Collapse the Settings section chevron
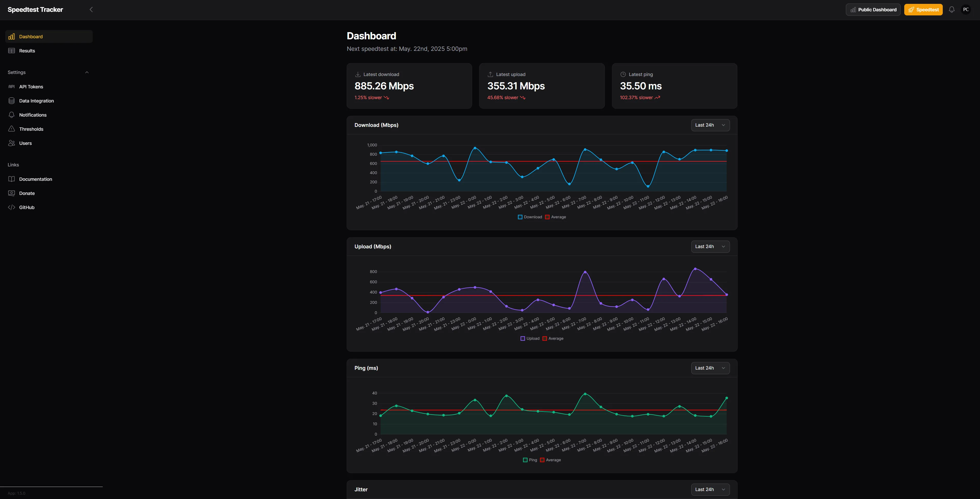This screenshot has width=980, height=499. click(x=87, y=72)
